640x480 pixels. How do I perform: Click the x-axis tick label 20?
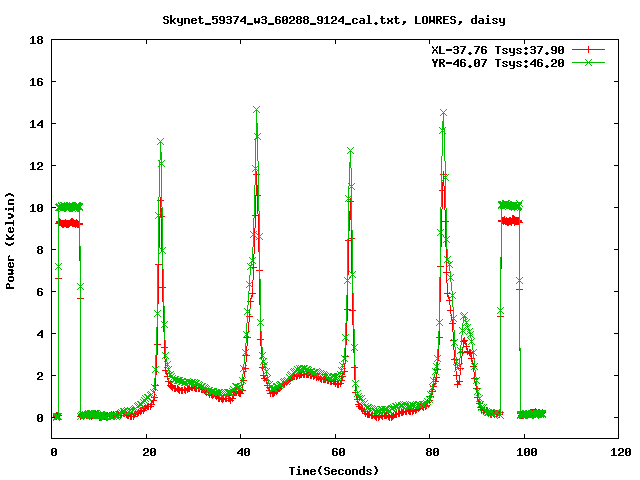[x=149, y=452]
